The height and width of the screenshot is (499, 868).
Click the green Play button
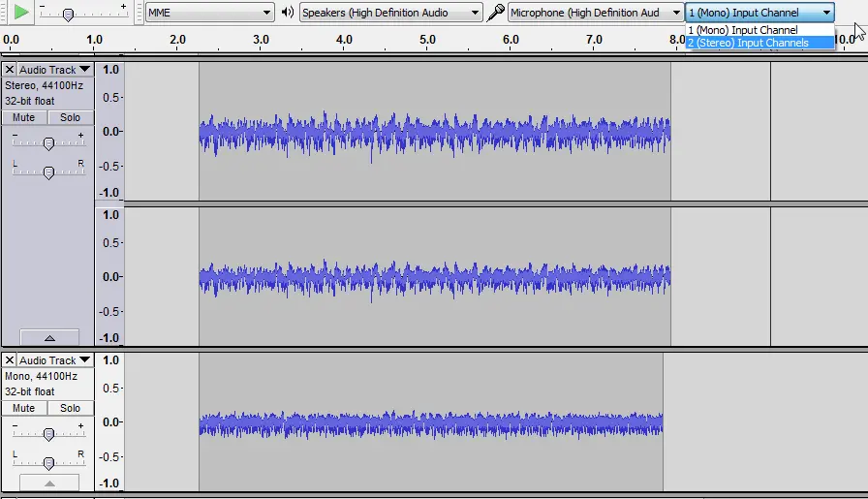(21, 13)
